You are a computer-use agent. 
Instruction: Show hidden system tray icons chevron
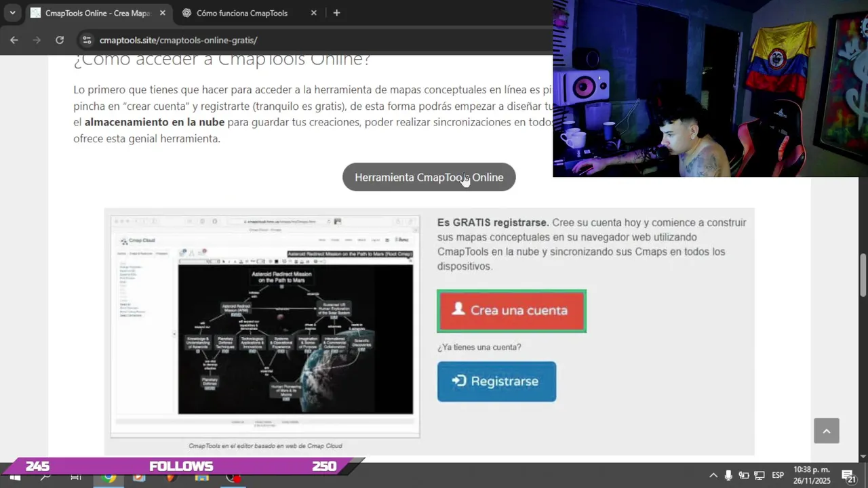[x=713, y=475]
